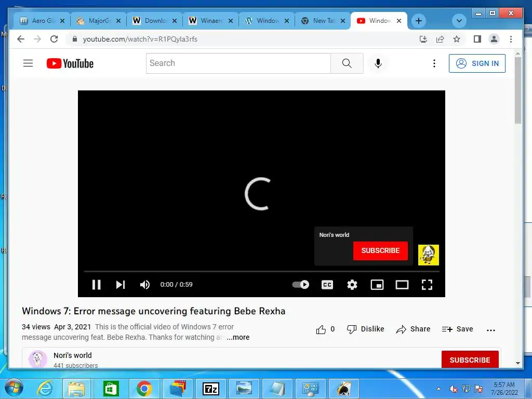The width and height of the screenshot is (532, 399).
Task: Launch Internet Explorer from taskbar
Action: [x=45, y=389]
